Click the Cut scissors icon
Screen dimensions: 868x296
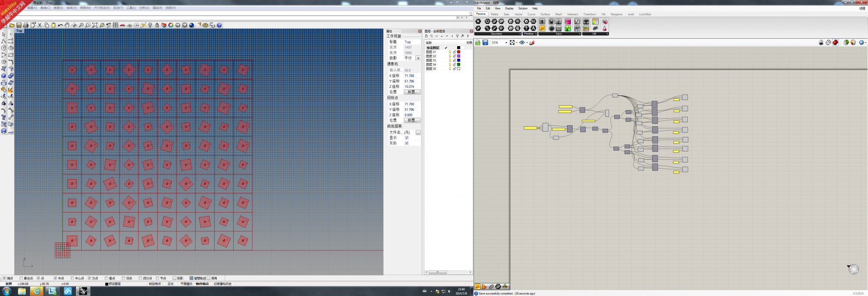pos(40,25)
